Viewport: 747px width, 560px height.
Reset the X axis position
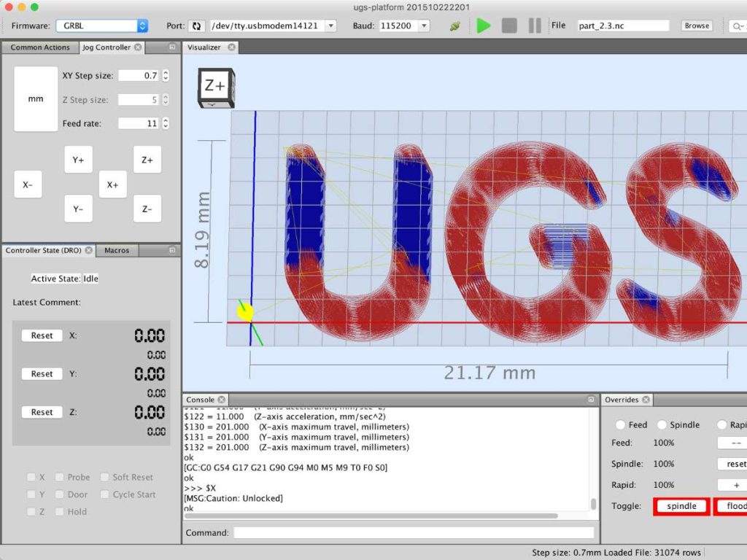[42, 335]
